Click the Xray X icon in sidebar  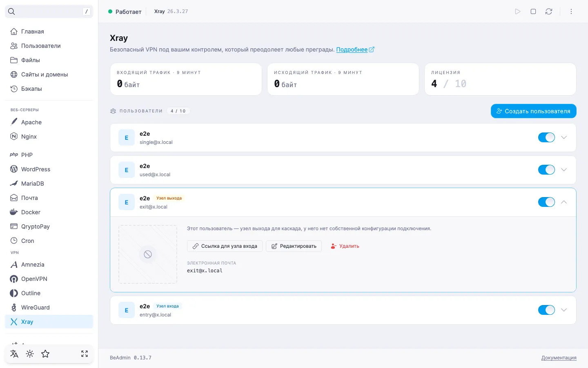click(14, 322)
